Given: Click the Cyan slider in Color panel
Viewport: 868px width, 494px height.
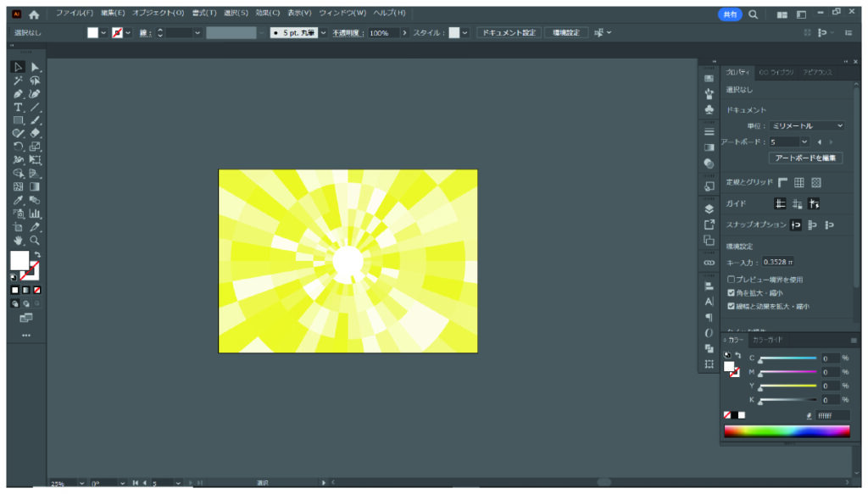Looking at the screenshot, I should tap(788, 358).
